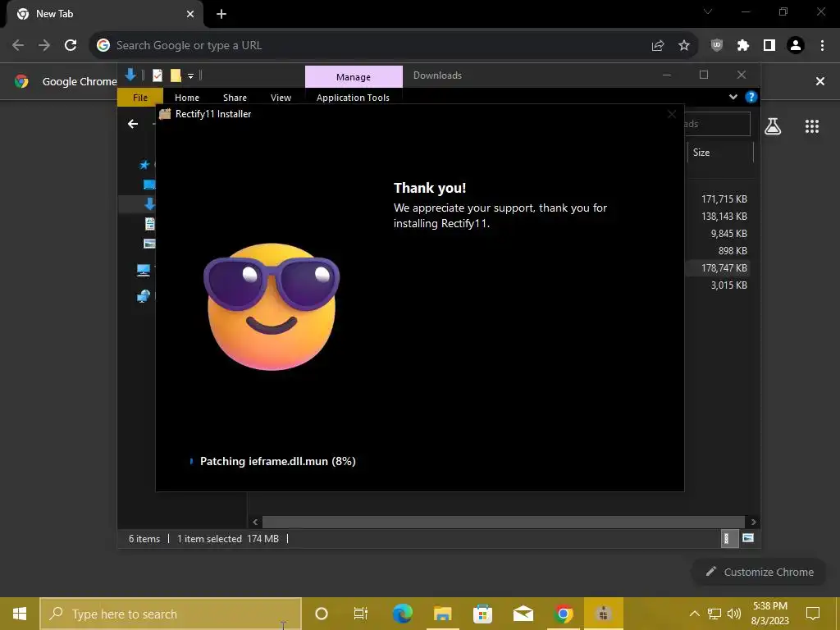840x630 pixels.
Task: Click Customize Chrome button
Action: pyautogui.click(x=760, y=572)
